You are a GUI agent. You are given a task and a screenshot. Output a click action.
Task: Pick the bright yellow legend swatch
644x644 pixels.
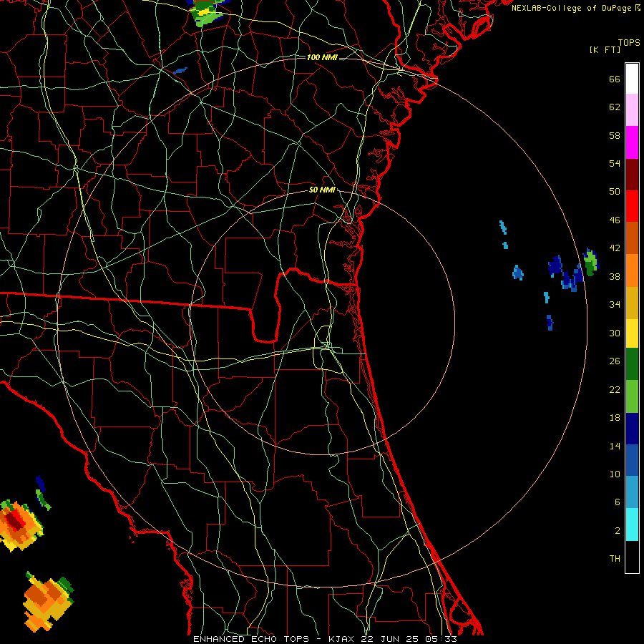(x=632, y=333)
